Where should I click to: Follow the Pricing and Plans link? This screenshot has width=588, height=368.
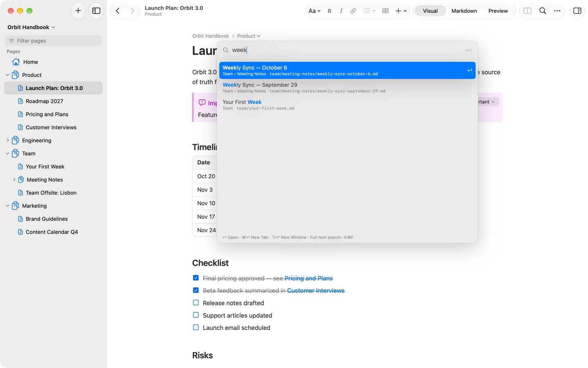[x=308, y=278]
